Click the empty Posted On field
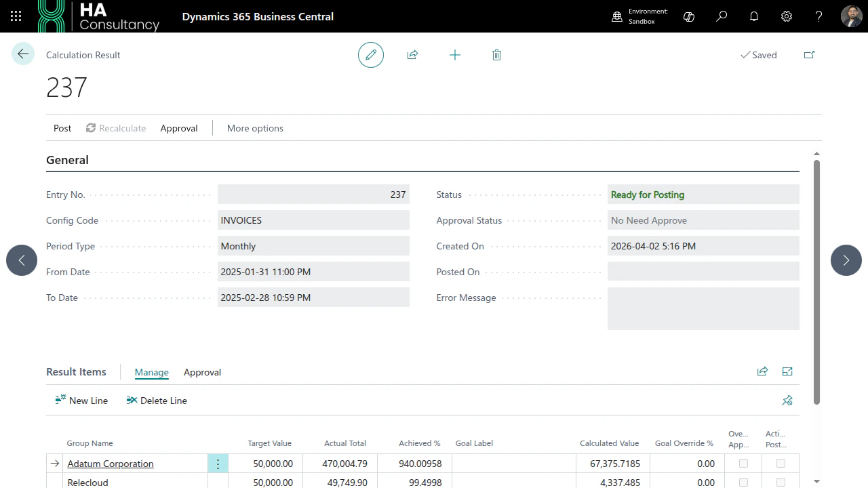 click(x=703, y=272)
